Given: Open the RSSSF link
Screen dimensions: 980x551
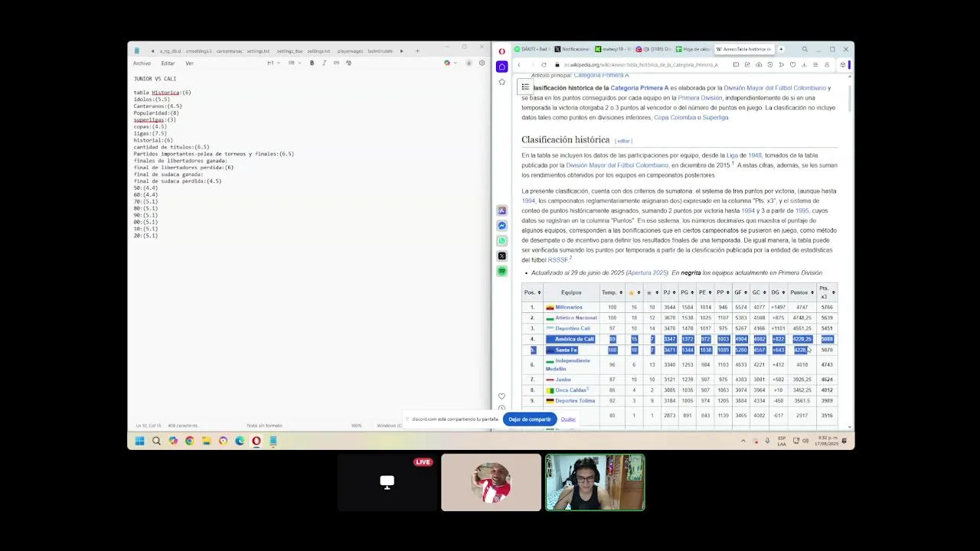Looking at the screenshot, I should 558,260.
